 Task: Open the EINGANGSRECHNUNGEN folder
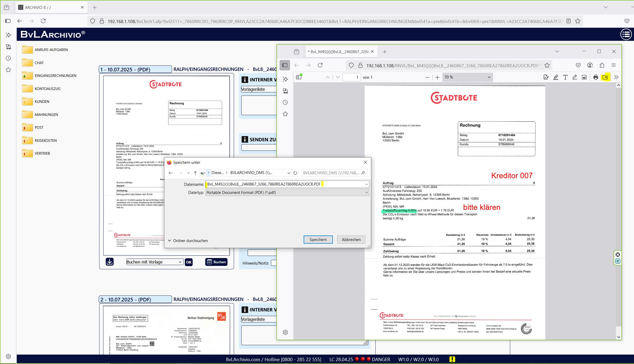point(55,76)
